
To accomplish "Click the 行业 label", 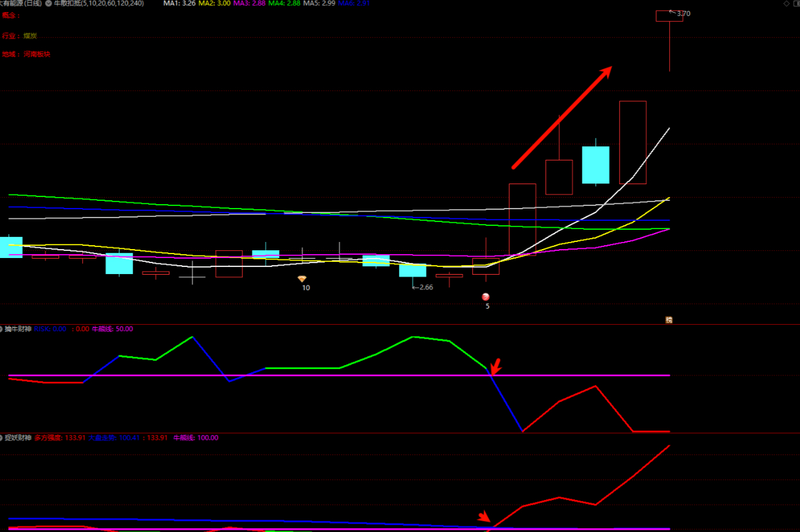I will coord(10,36).
